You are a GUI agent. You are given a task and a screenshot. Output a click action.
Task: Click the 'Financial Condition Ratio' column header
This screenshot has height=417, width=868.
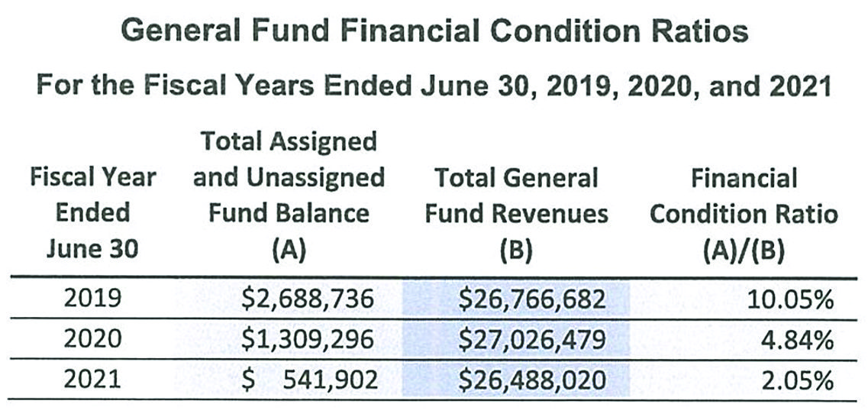[743, 196]
